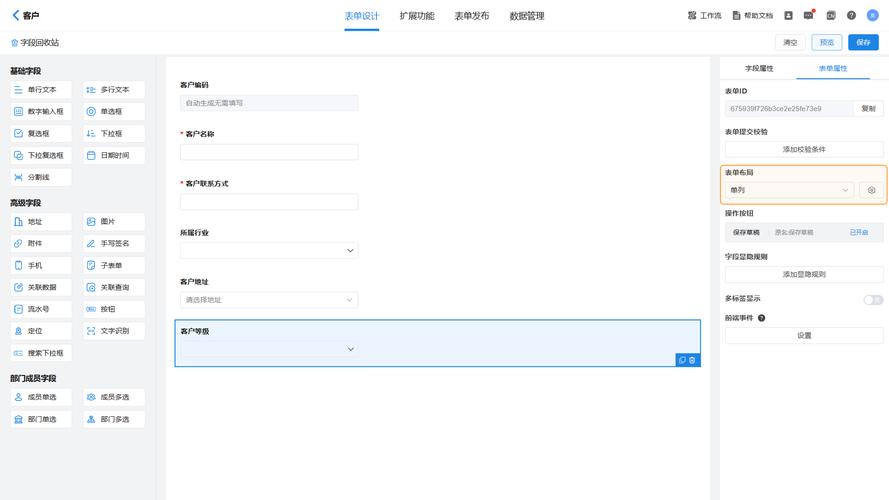Click the help question mark icon in header
The width and height of the screenshot is (889, 500).
851,16
